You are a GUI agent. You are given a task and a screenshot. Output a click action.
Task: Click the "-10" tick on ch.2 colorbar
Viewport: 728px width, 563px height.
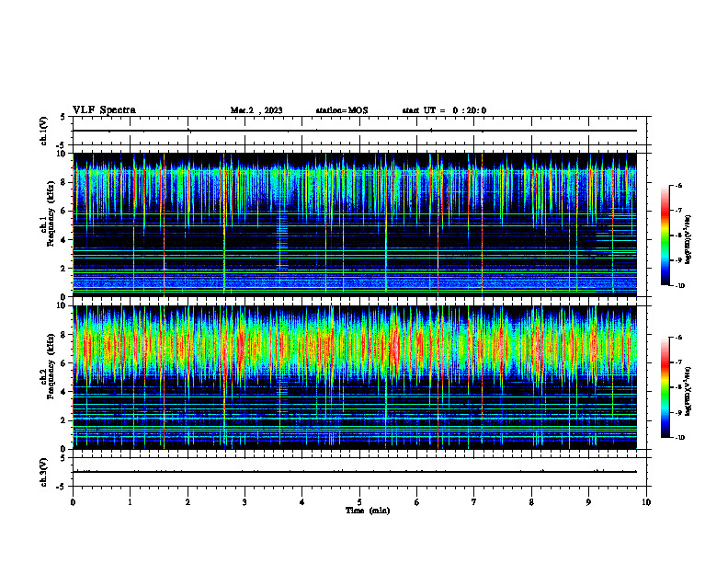tap(679, 438)
